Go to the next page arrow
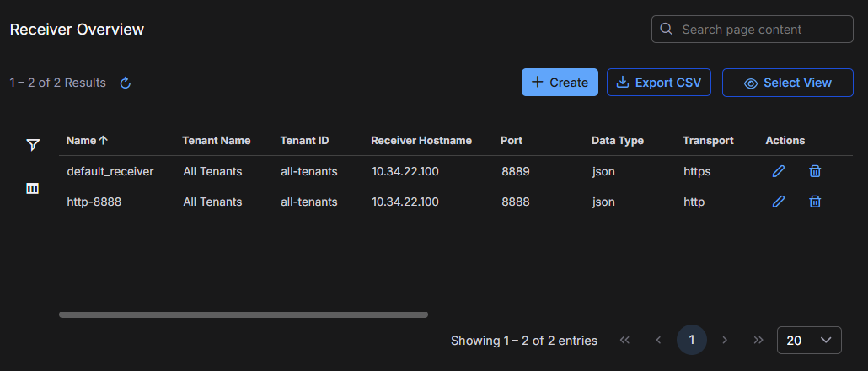Viewport: 868px width, 371px height. tap(725, 340)
